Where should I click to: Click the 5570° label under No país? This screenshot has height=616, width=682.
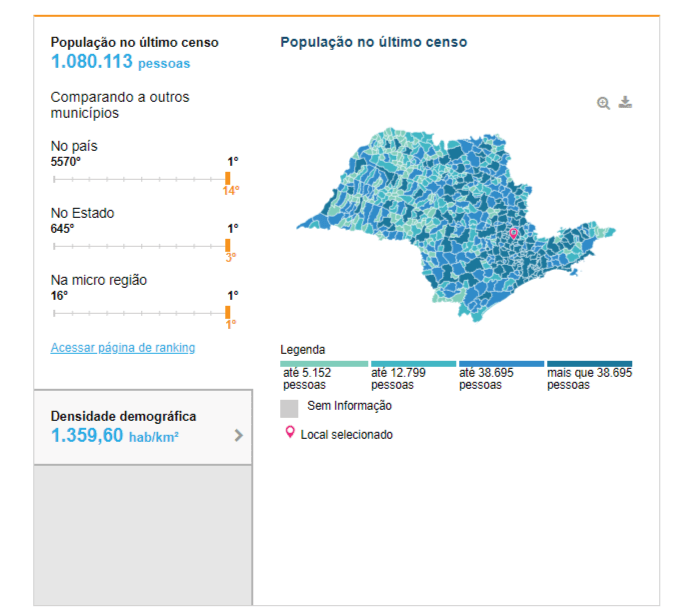(66, 162)
